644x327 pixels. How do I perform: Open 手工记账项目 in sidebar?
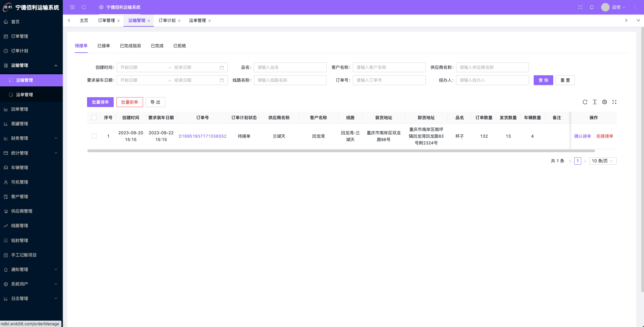click(x=31, y=255)
